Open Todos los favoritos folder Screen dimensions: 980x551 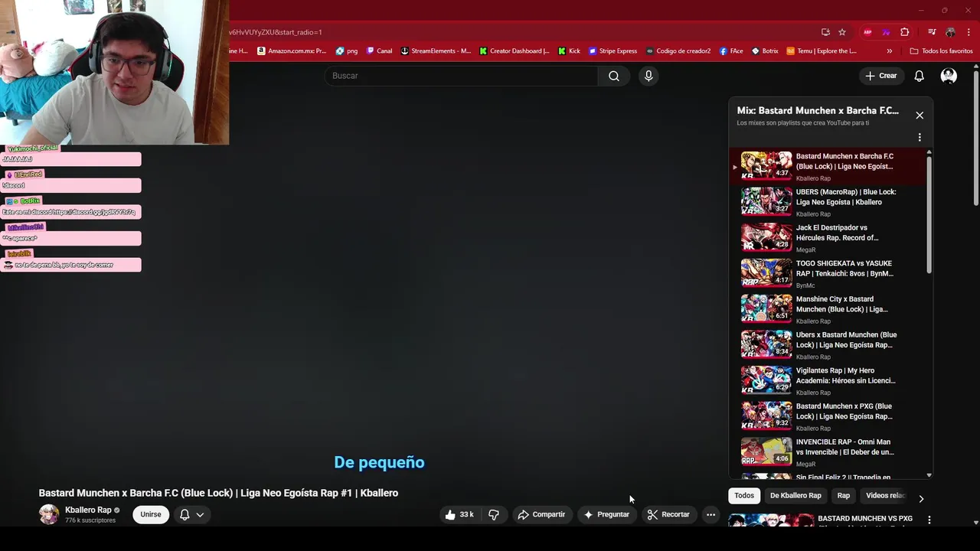941,51
